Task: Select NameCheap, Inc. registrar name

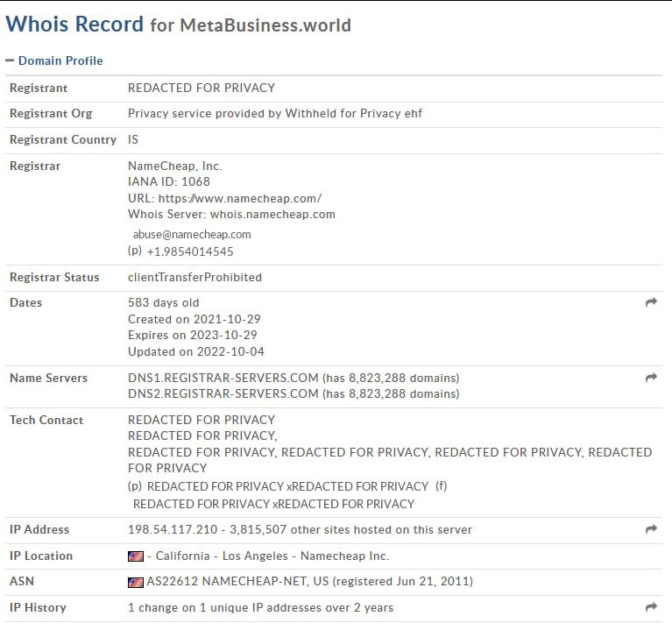Action: pos(175,166)
